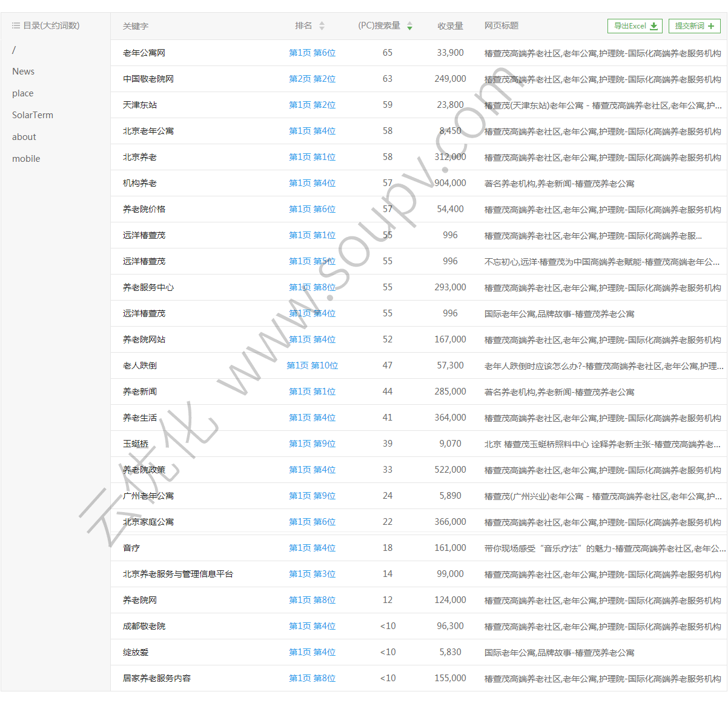Click the sort arrows next to (PC)搜索量
Viewport: 728px width, 703px height.
pos(409,26)
